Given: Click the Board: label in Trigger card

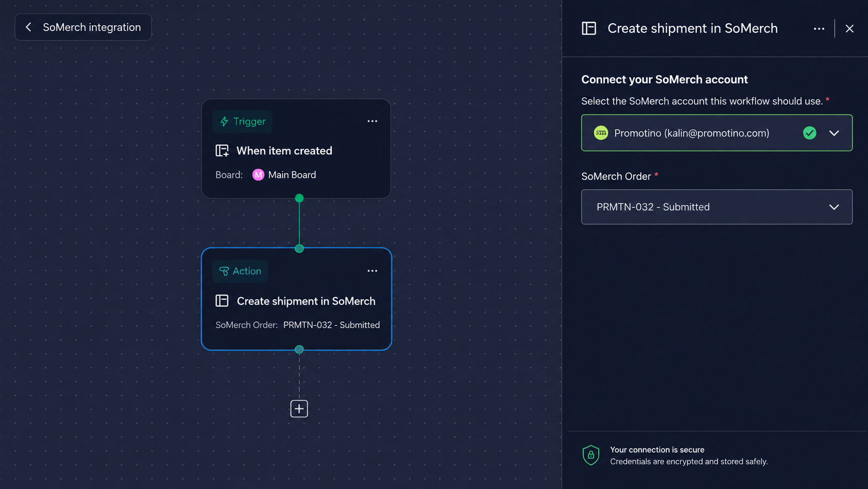Looking at the screenshot, I should point(229,175).
